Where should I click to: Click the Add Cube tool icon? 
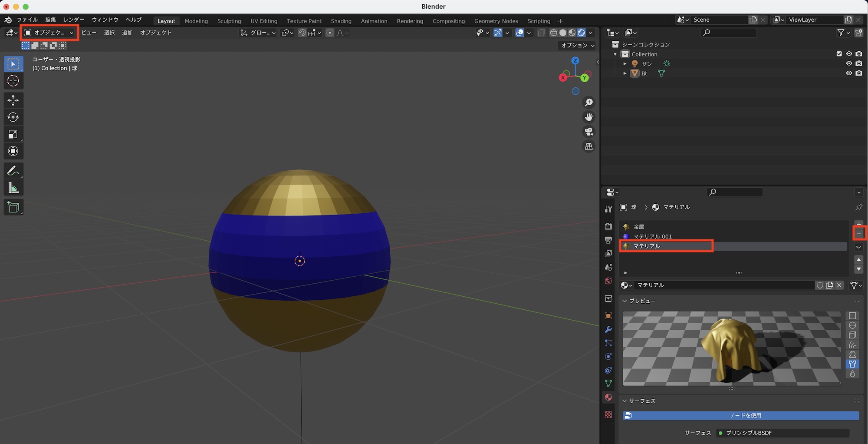coord(13,207)
